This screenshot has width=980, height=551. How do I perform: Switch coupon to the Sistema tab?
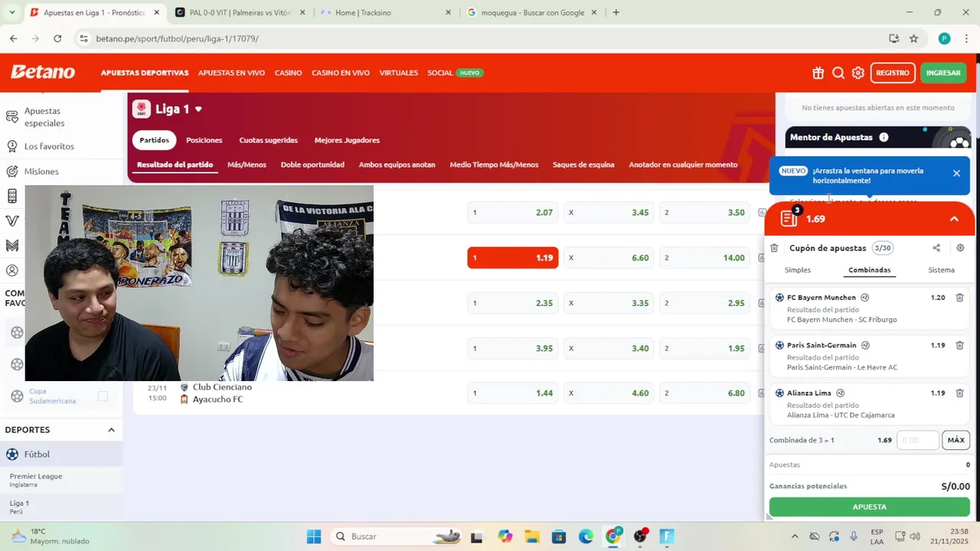pyautogui.click(x=941, y=269)
